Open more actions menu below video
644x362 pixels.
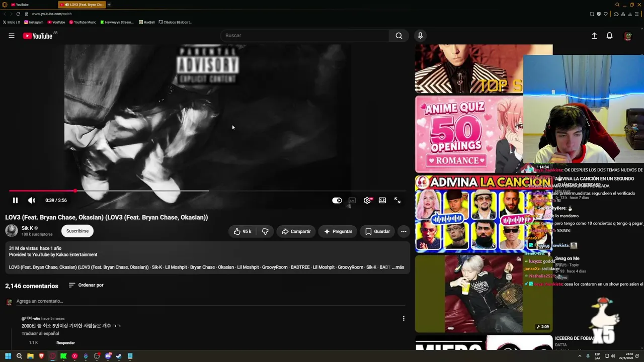(404, 231)
